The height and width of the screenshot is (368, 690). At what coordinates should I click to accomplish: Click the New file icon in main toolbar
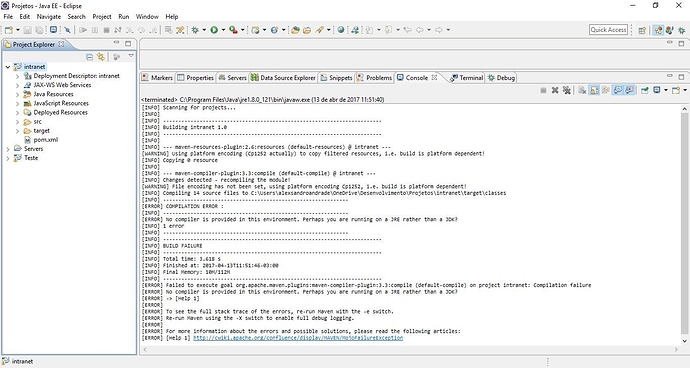pos(9,30)
